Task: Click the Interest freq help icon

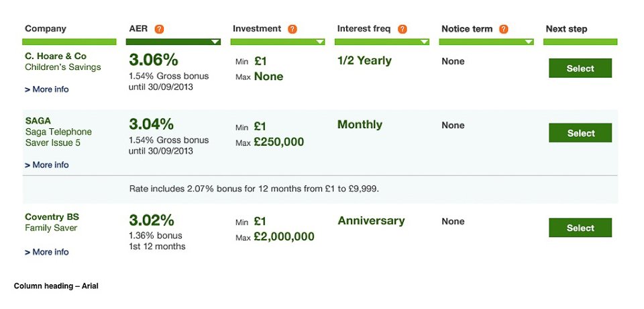Action: point(402,30)
